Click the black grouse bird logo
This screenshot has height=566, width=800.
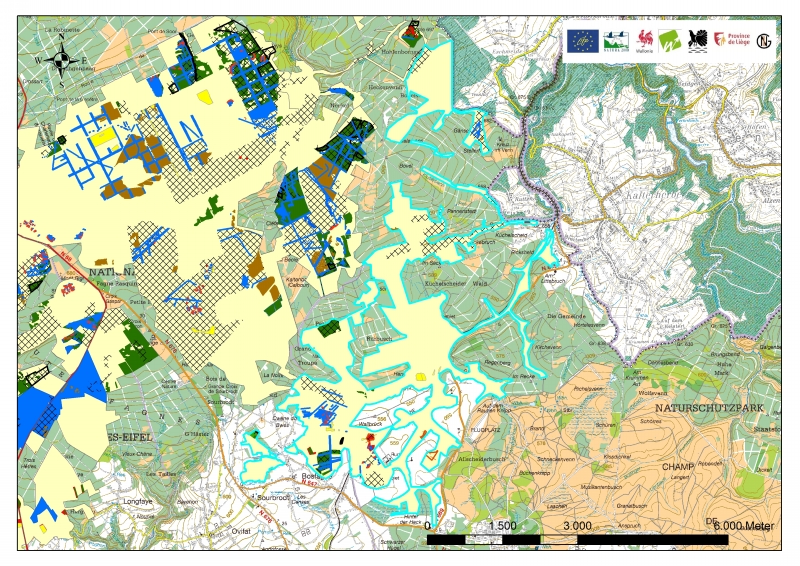tap(698, 40)
